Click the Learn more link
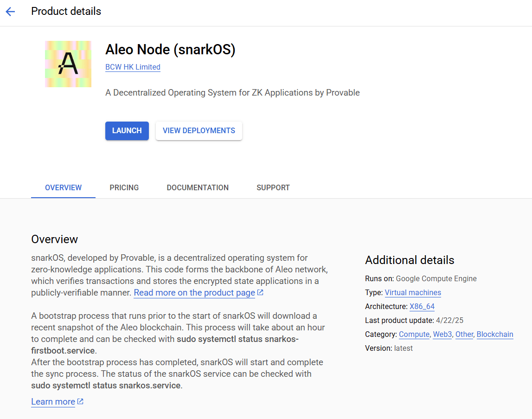The width and height of the screenshot is (532, 419). (53, 402)
